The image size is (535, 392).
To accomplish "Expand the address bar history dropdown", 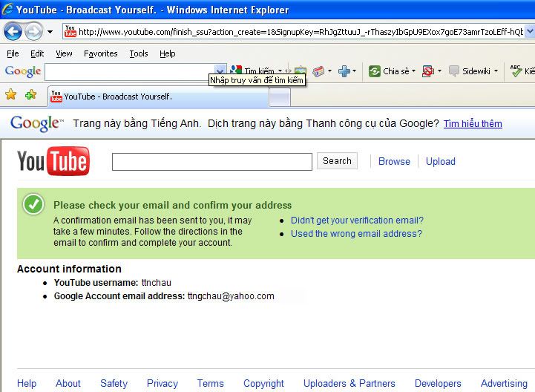I will pos(530,32).
